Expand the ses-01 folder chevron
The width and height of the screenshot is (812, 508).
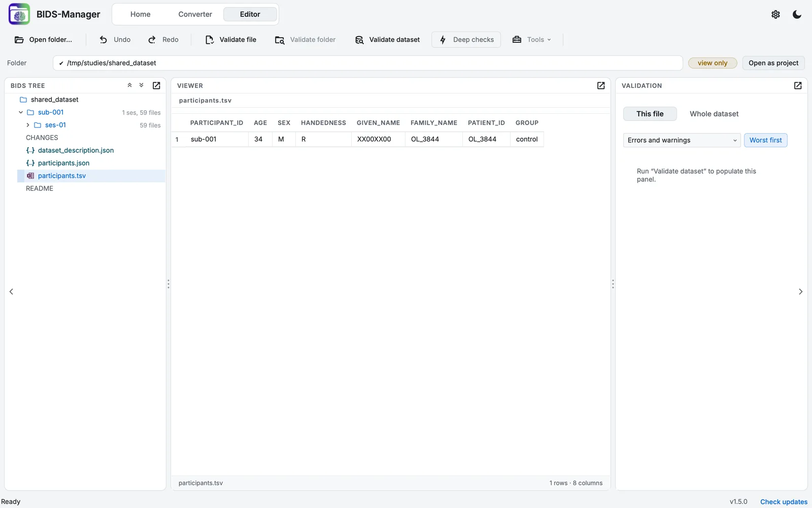pyautogui.click(x=28, y=125)
